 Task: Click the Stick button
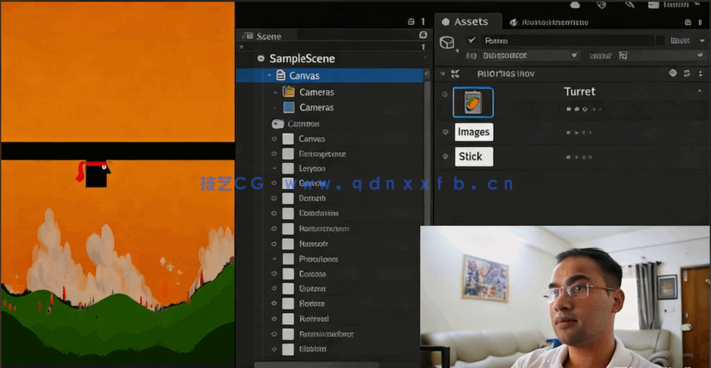[x=474, y=156]
